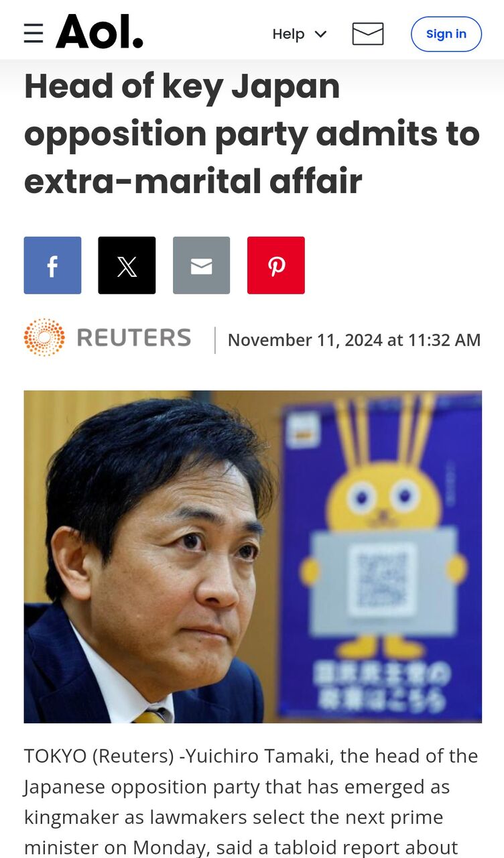Image resolution: width=504 pixels, height=858 pixels.
Task: Pin article on Pinterest
Action: [276, 265]
